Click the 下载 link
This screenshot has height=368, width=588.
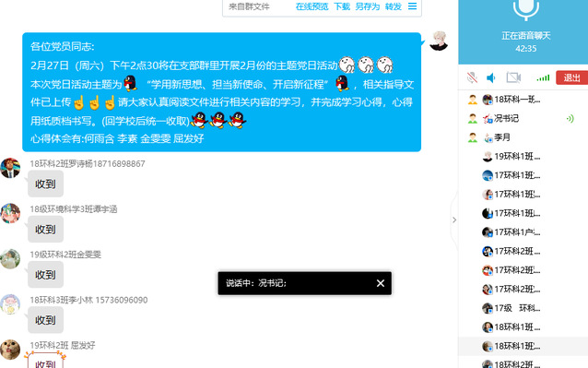point(342,6)
